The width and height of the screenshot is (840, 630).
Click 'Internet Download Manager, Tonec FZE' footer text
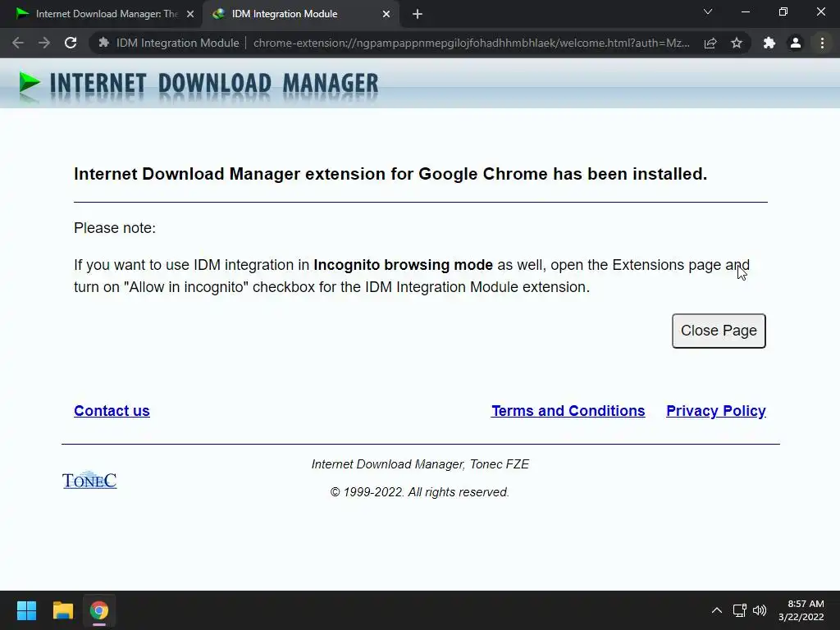click(420, 464)
